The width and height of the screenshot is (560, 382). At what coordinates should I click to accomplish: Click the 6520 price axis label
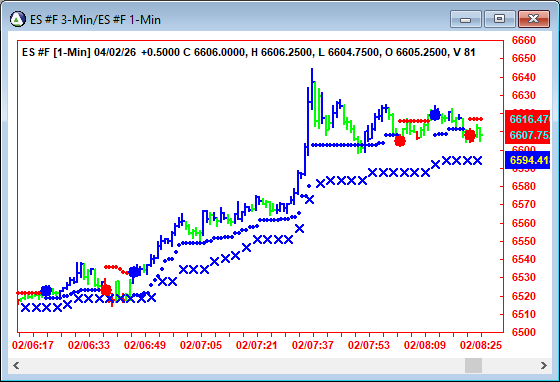524,296
